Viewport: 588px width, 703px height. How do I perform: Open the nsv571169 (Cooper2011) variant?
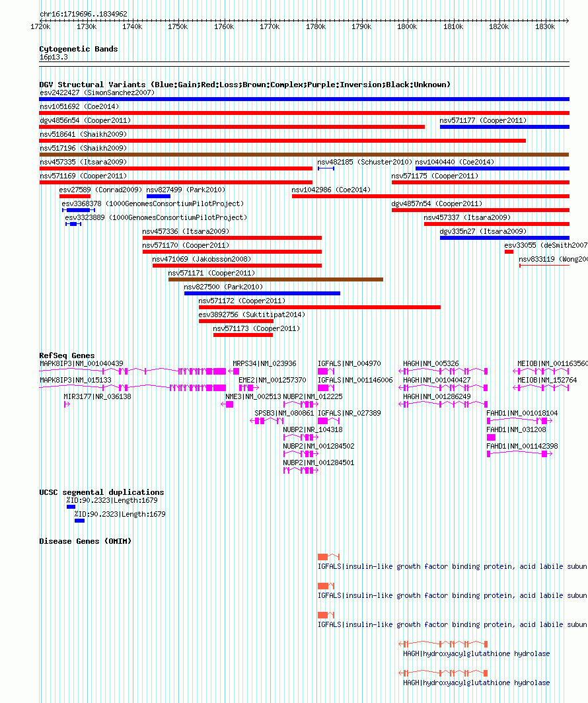point(176,182)
